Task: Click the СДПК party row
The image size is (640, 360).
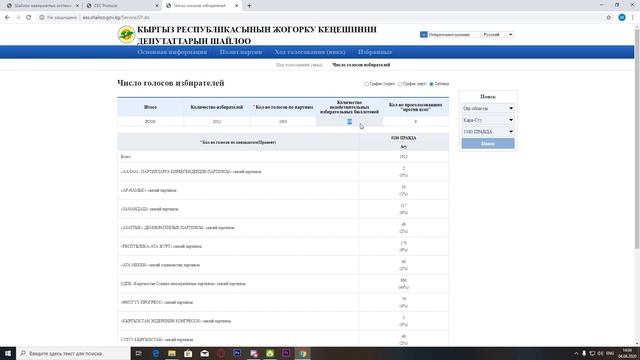Action: coord(283,284)
